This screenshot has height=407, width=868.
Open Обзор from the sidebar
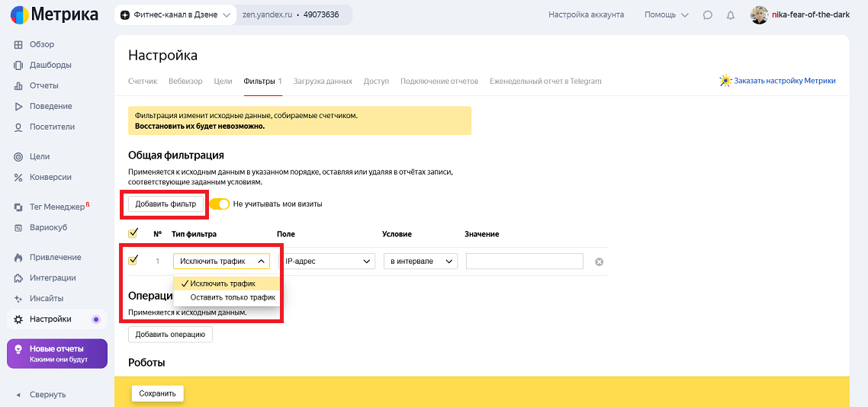pos(42,44)
